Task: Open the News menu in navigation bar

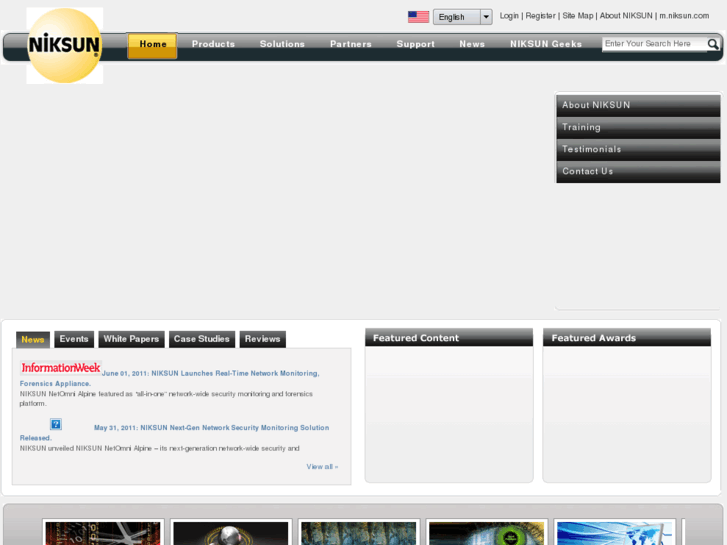Action: pos(472,44)
